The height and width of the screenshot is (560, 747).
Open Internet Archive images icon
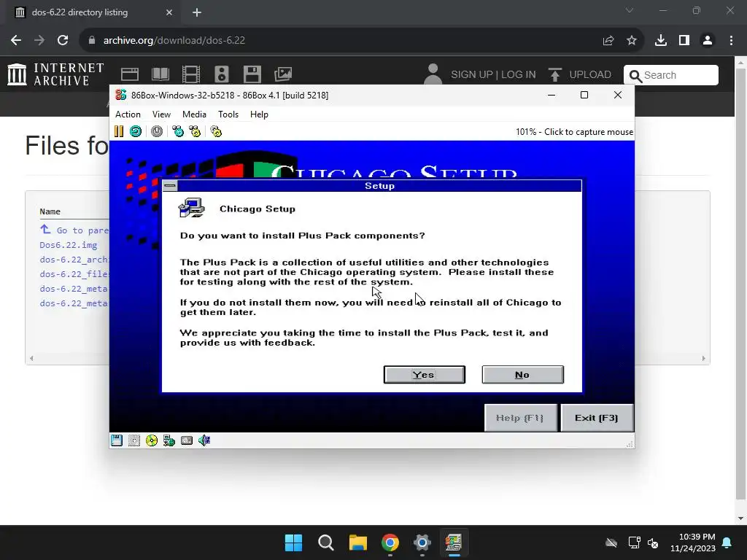tap(283, 74)
